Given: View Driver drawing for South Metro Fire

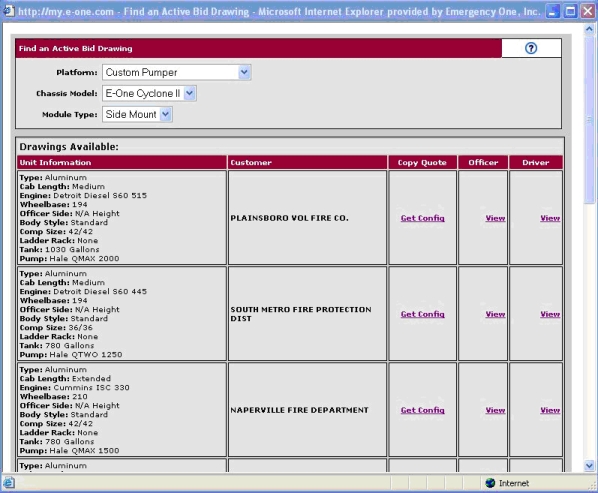Looking at the screenshot, I should [x=550, y=314].
